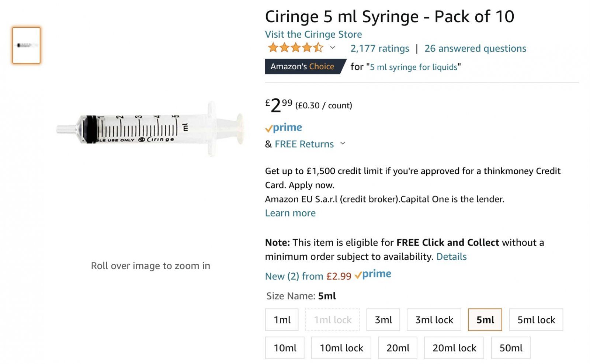Open the 2,177 ratings link

[x=379, y=48]
